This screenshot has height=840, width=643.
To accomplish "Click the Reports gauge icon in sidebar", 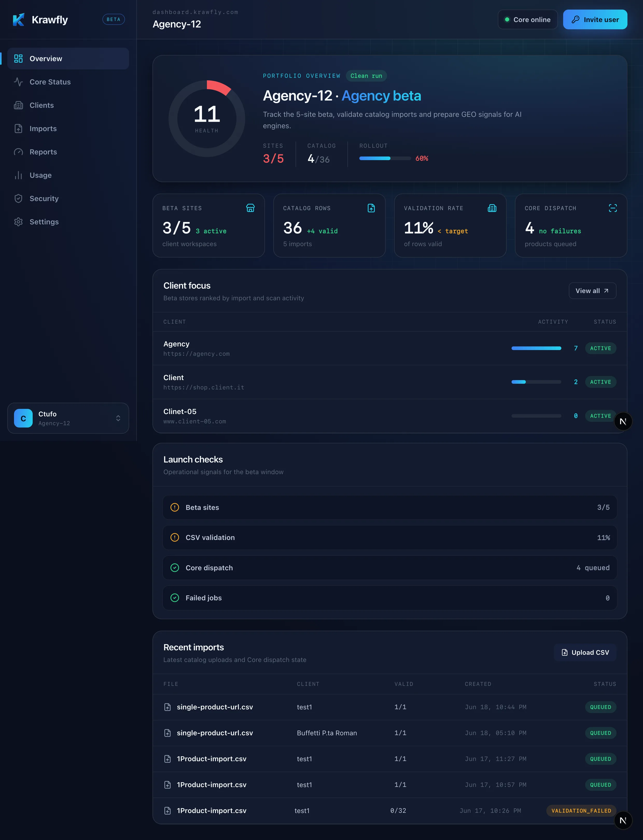I will tap(18, 152).
